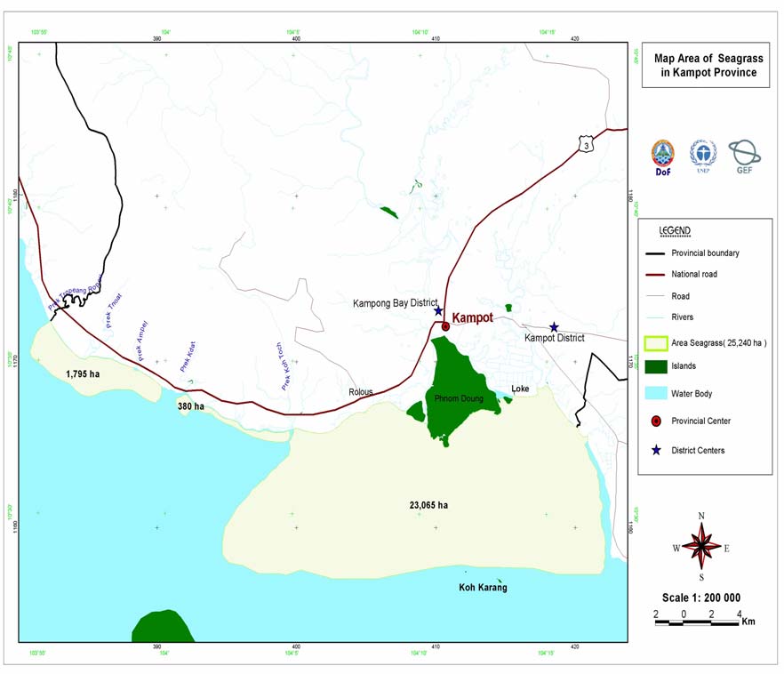Select the Kampot District star marker
Image resolution: width=784 pixels, height=674 pixels.
click(554, 327)
